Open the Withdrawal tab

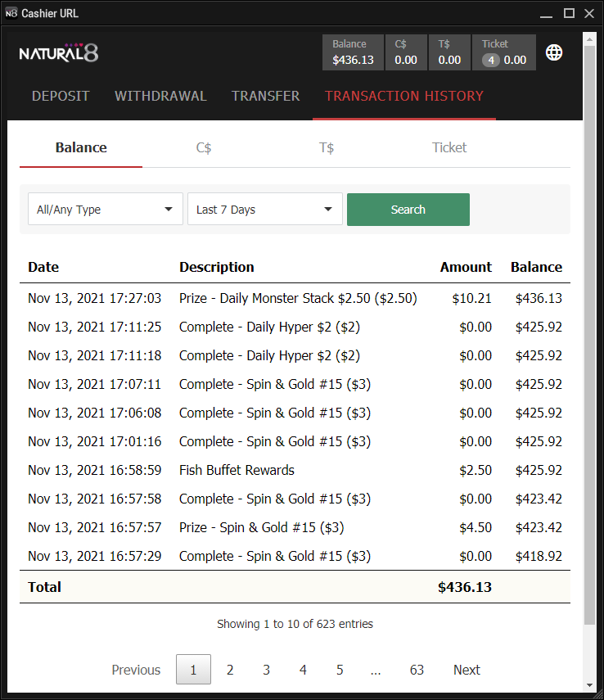click(160, 96)
